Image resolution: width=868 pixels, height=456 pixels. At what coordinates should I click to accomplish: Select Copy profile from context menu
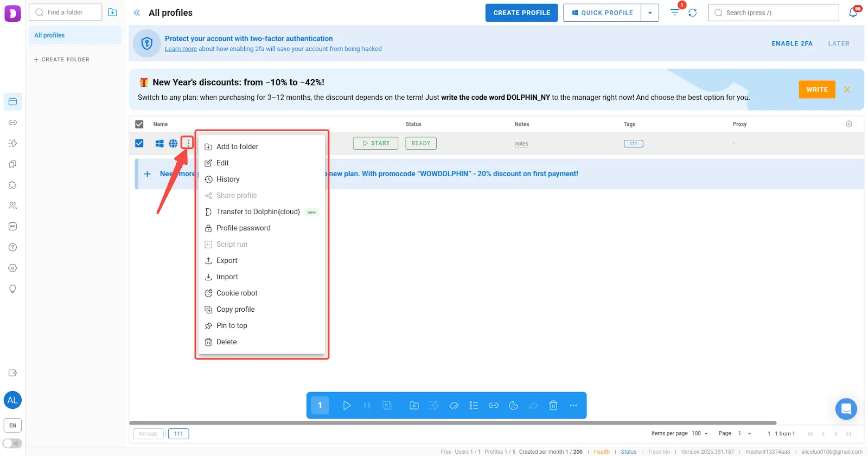(235, 310)
